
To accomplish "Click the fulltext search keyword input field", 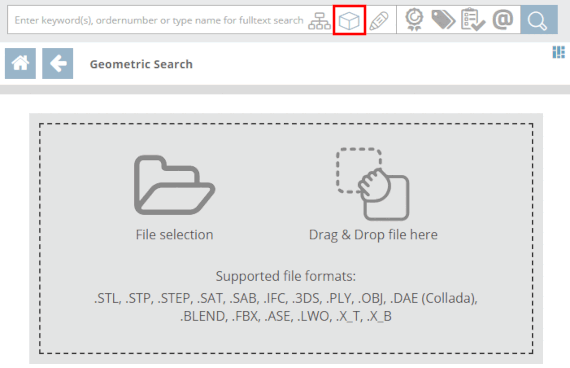I will tap(158, 20).
